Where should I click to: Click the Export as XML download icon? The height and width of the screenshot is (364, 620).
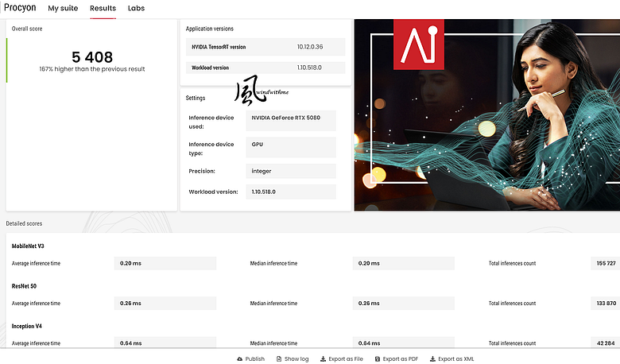tap(432, 359)
